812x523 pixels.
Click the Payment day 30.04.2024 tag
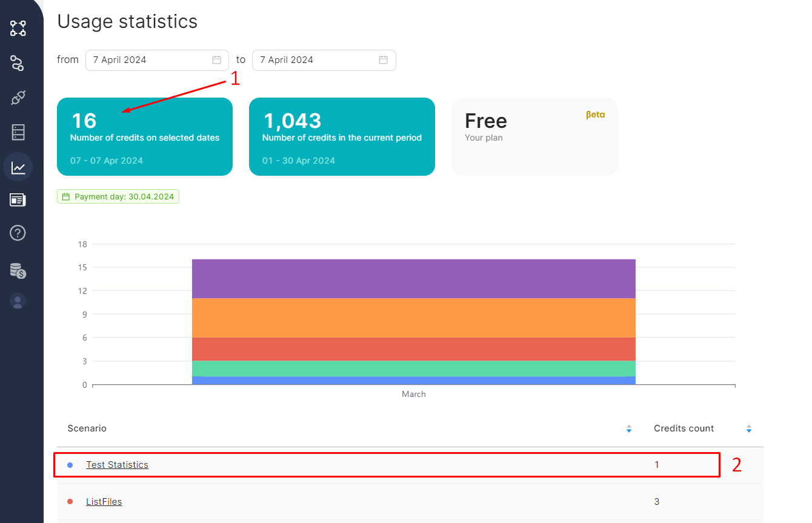point(118,197)
